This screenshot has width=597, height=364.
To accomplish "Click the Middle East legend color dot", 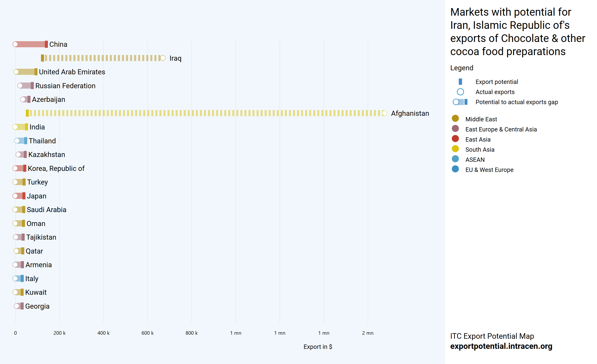I will [x=455, y=119].
